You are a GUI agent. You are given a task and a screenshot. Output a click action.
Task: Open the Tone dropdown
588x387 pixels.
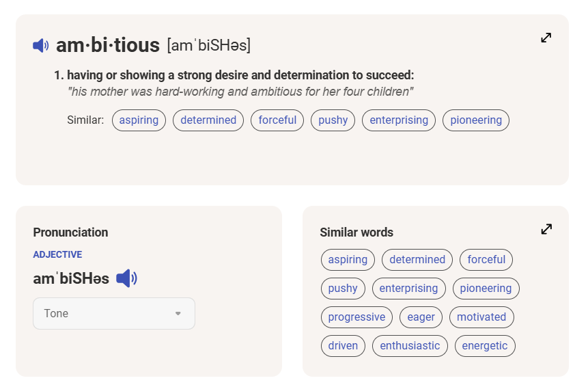pos(113,313)
